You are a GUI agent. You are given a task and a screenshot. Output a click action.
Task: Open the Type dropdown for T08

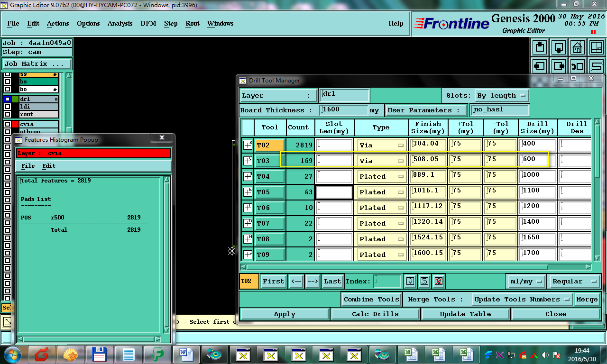click(x=381, y=239)
